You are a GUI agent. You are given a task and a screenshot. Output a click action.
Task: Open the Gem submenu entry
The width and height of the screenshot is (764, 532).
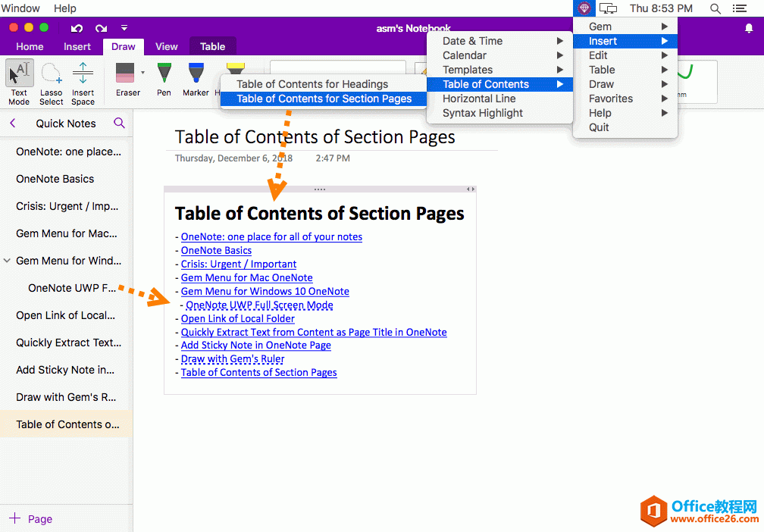pos(625,27)
